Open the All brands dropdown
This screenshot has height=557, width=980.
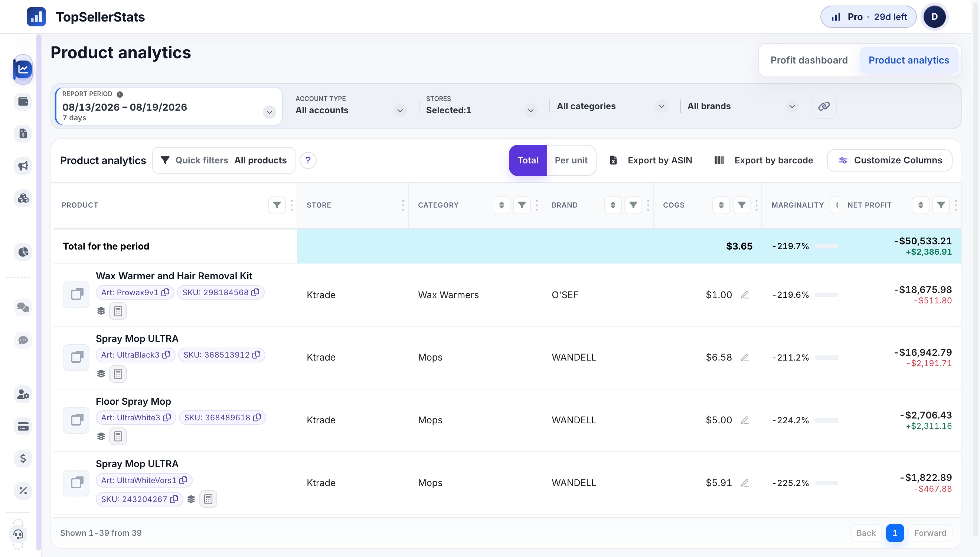pos(743,106)
